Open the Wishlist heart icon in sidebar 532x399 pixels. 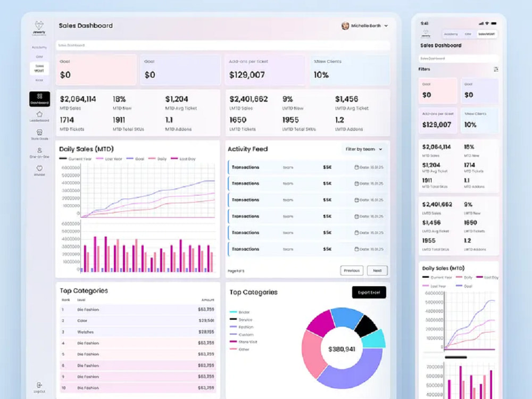pyautogui.click(x=39, y=168)
